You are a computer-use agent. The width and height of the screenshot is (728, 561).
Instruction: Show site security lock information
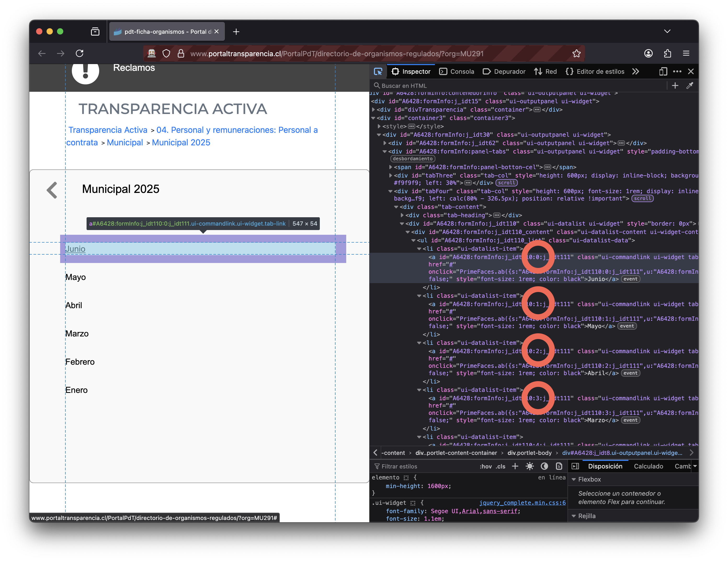pos(181,53)
